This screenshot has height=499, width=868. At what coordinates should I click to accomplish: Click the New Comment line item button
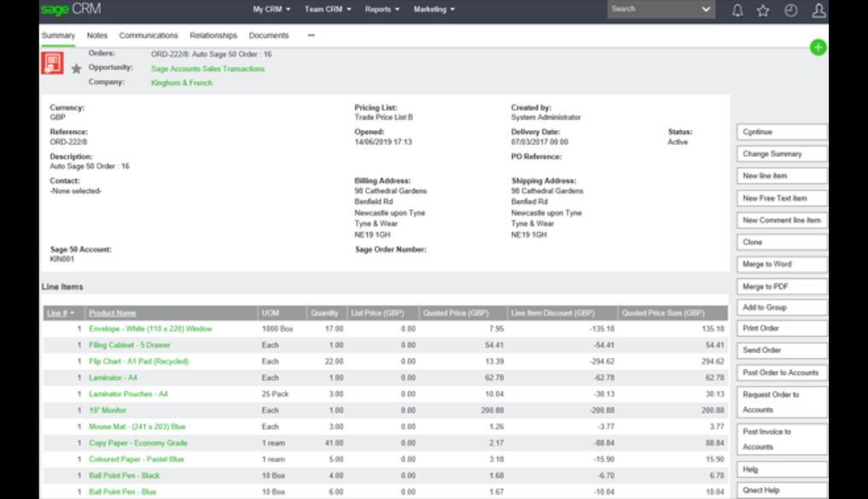coord(782,220)
